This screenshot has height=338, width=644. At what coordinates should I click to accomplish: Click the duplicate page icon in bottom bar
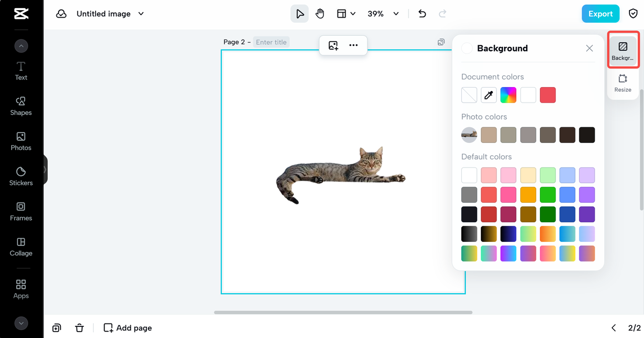(x=56, y=328)
